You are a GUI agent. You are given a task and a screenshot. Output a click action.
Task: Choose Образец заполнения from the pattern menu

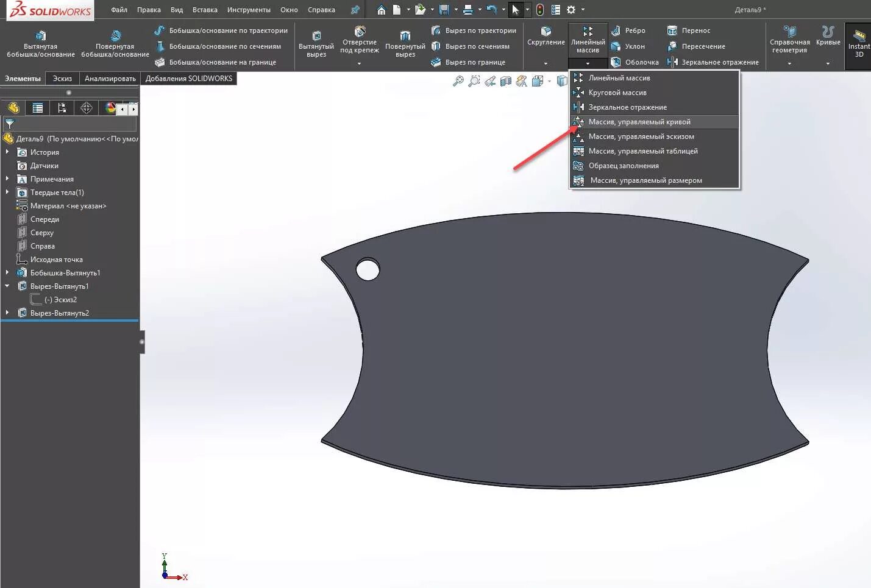tap(654, 166)
